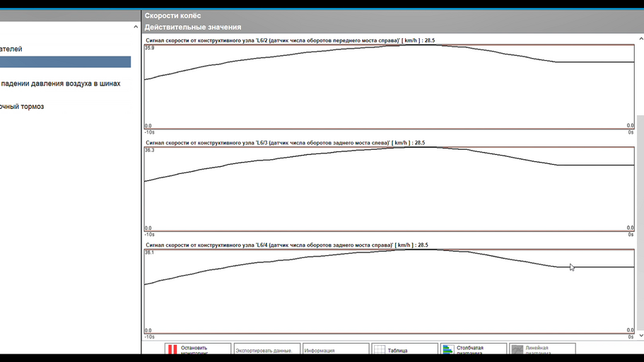Click the up arrow of the charts scrollbar

point(640,39)
